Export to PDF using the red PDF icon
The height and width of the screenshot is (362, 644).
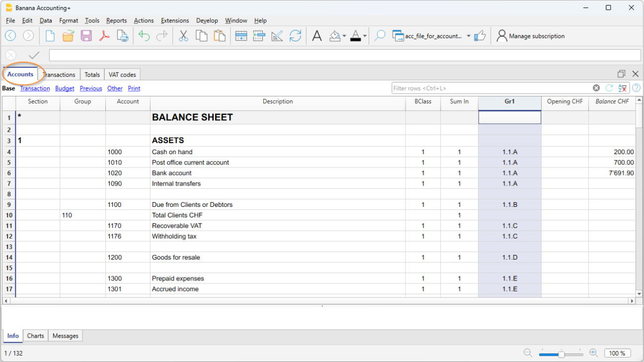104,36
